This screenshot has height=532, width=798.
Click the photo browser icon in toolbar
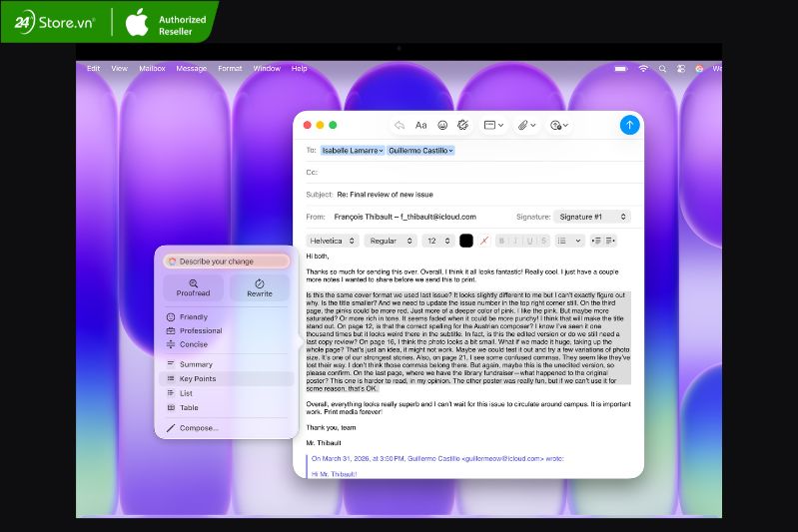pos(557,126)
